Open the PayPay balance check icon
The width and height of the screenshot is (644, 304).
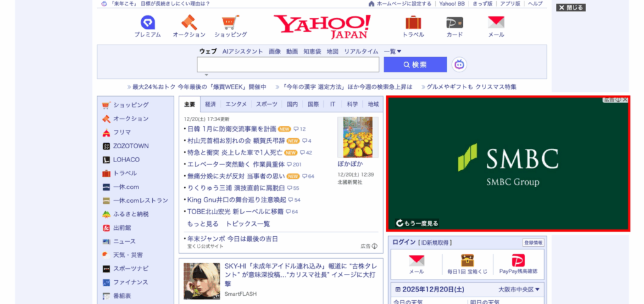[518, 261]
